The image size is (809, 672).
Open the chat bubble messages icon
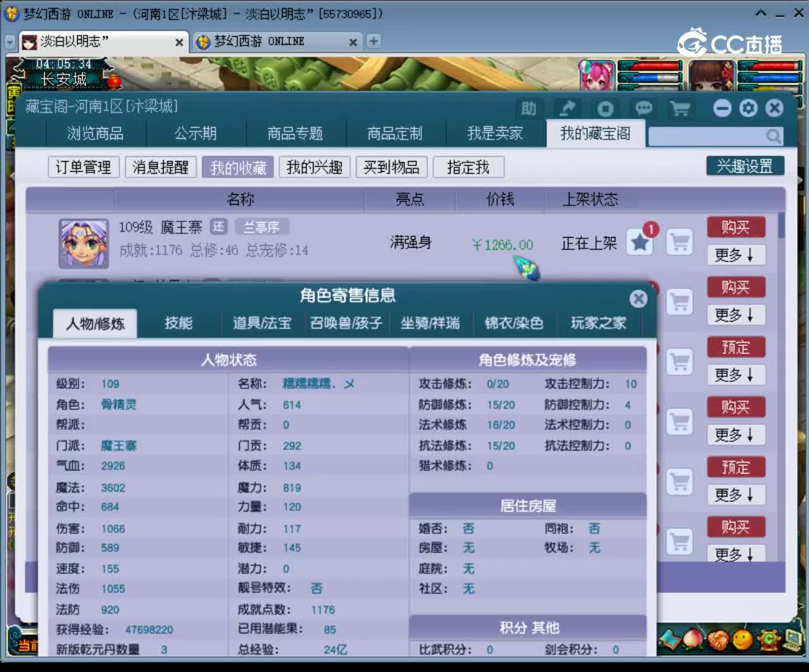pyautogui.click(x=643, y=109)
